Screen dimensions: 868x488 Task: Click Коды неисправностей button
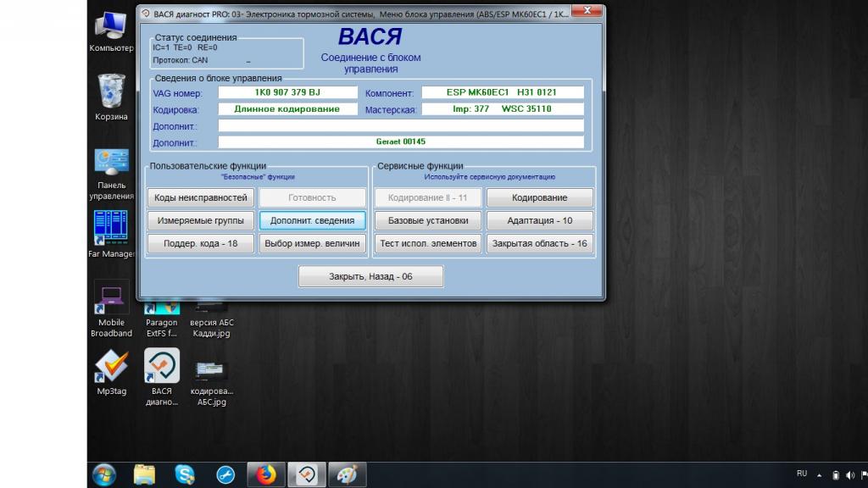(201, 197)
